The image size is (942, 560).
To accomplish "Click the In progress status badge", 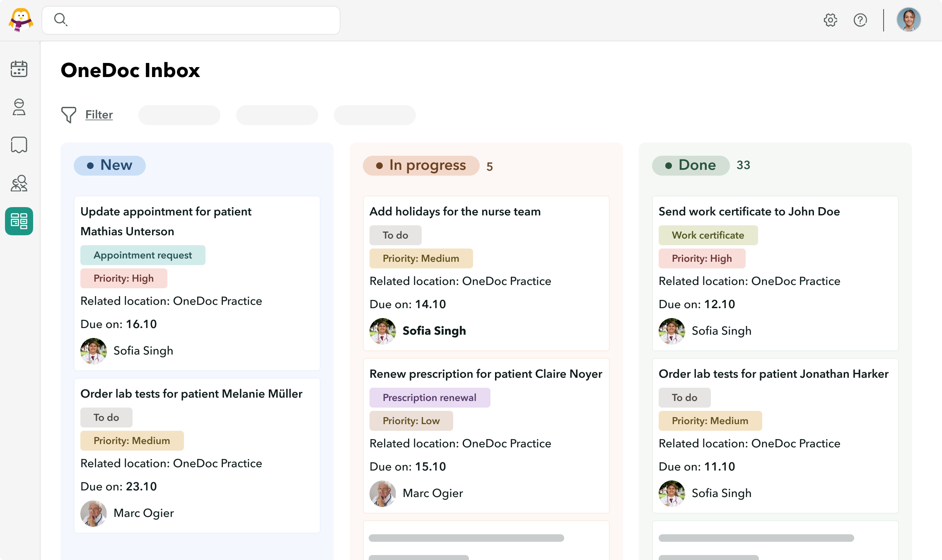I will 421,165.
